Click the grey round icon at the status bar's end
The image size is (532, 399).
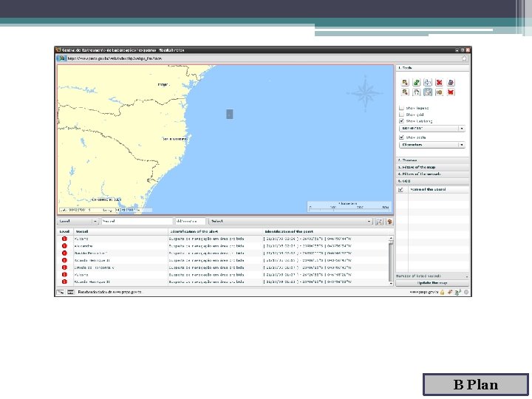(466, 292)
